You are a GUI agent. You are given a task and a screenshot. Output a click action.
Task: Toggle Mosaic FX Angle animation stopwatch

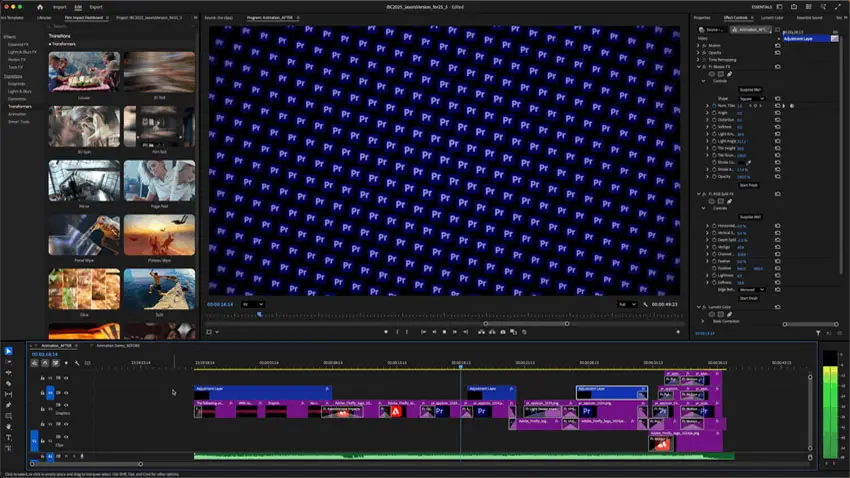[x=714, y=113]
